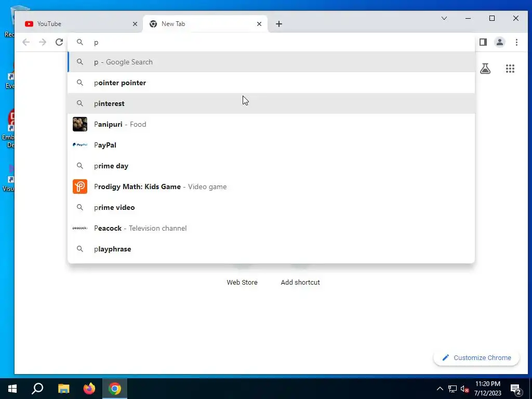Image resolution: width=532 pixels, height=399 pixels.
Task: Open the network status tray icon
Action: tap(453, 389)
